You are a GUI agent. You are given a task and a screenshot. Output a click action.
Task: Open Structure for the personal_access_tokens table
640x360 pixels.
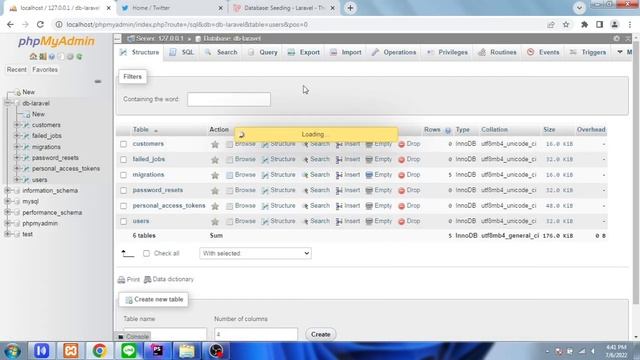[279, 206]
